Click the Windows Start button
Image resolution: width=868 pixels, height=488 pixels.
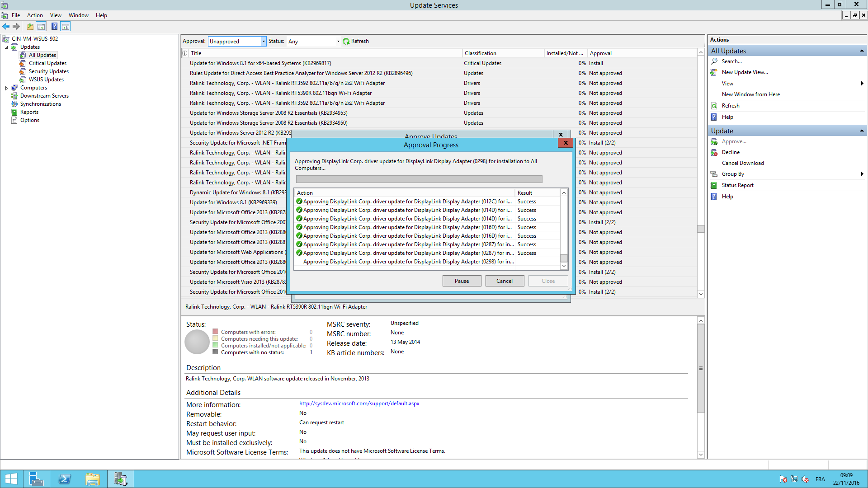(11, 479)
